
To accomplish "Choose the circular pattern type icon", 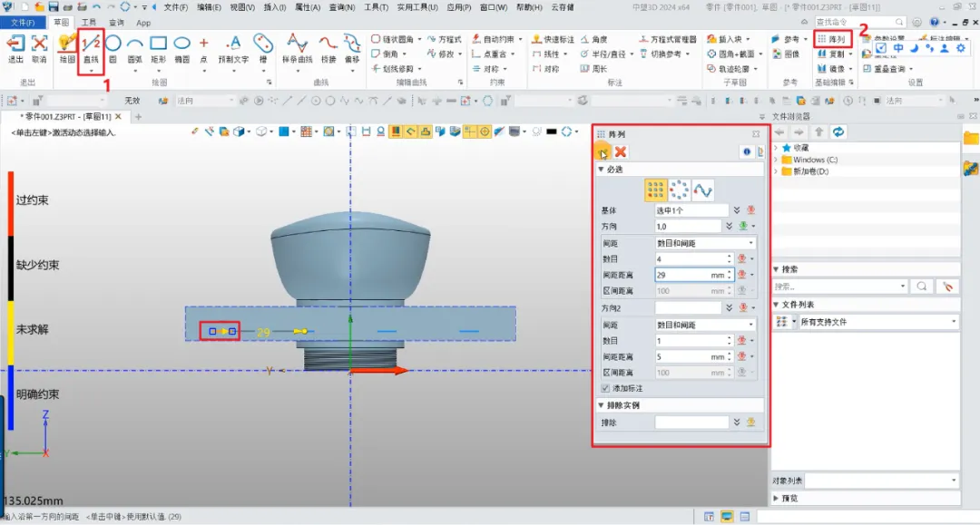I will coord(679,190).
